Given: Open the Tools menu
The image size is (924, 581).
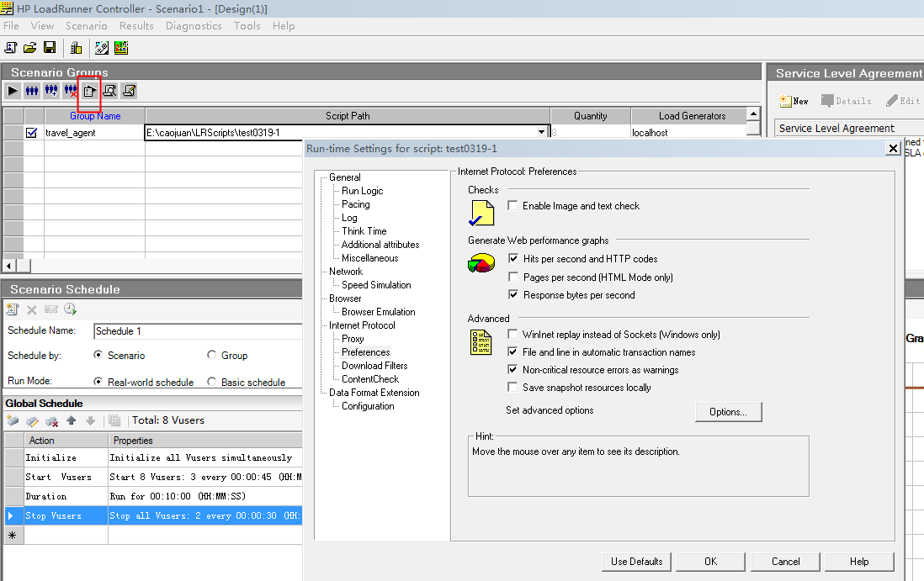Looking at the screenshot, I should point(247,26).
